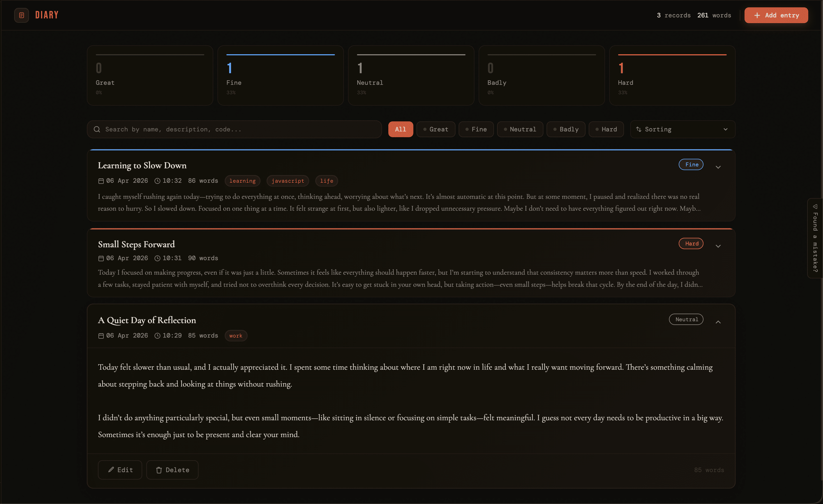Click the magnifier search icon
This screenshot has height=504, width=823.
(x=97, y=129)
